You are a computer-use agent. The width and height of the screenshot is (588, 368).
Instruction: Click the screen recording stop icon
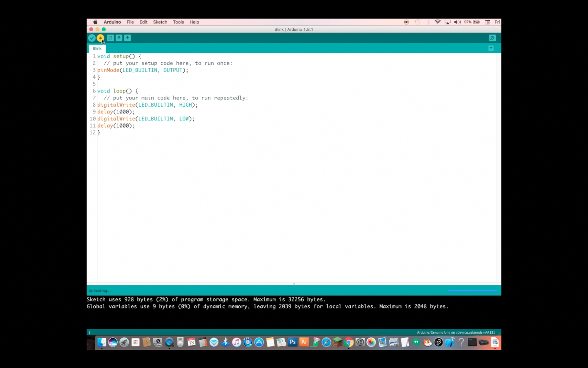(406, 22)
